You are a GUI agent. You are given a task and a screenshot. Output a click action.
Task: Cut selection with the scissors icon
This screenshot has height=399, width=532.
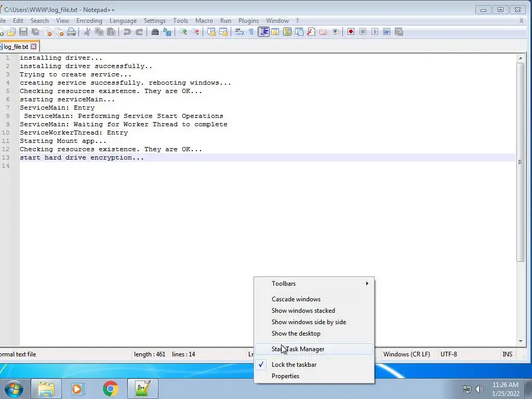click(x=87, y=32)
